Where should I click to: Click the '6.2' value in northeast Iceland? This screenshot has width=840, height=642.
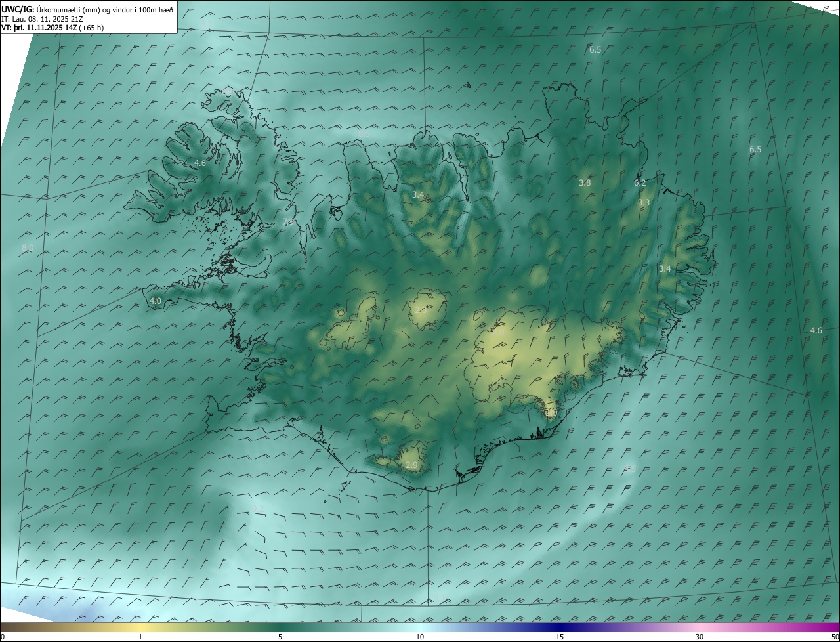[x=640, y=182]
